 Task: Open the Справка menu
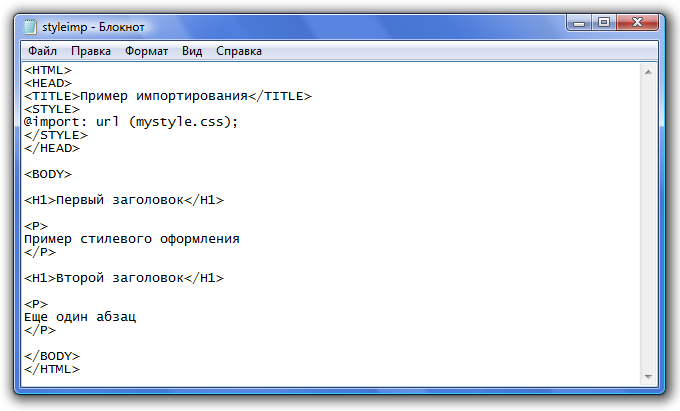click(239, 51)
